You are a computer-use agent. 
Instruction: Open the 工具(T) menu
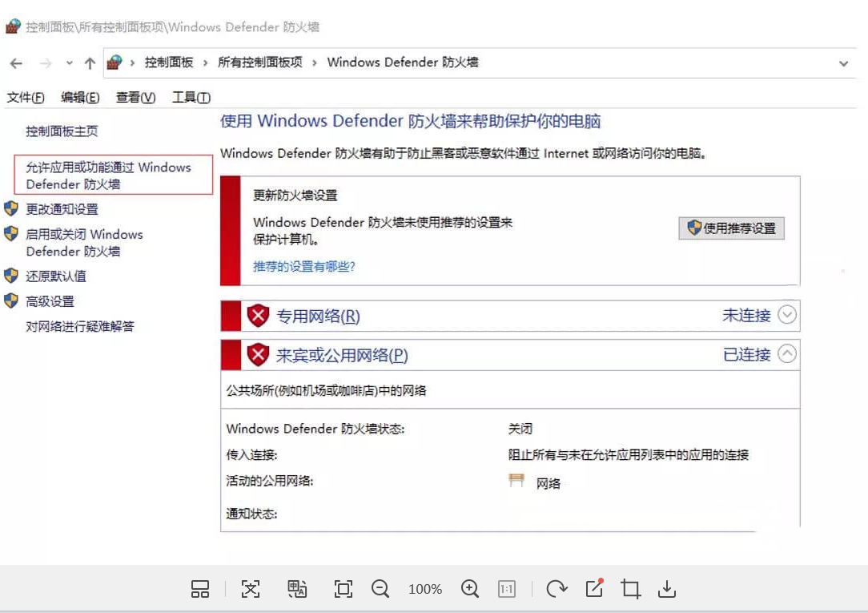click(x=191, y=98)
